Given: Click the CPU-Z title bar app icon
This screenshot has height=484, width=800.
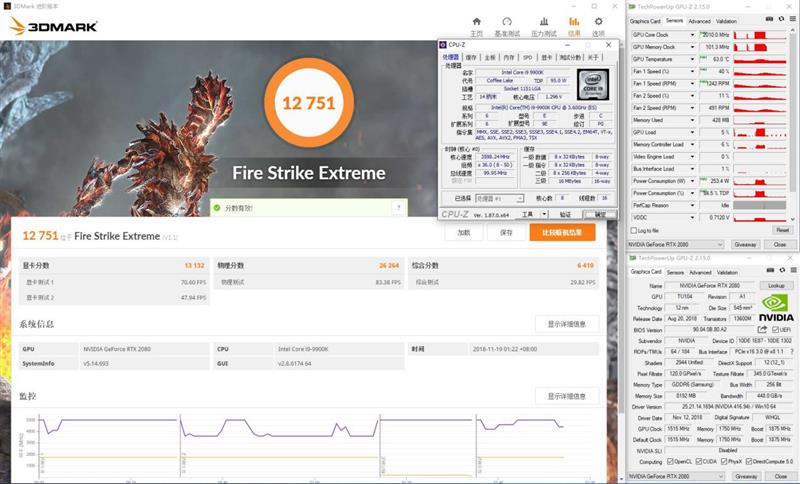Looking at the screenshot, I should [x=443, y=45].
